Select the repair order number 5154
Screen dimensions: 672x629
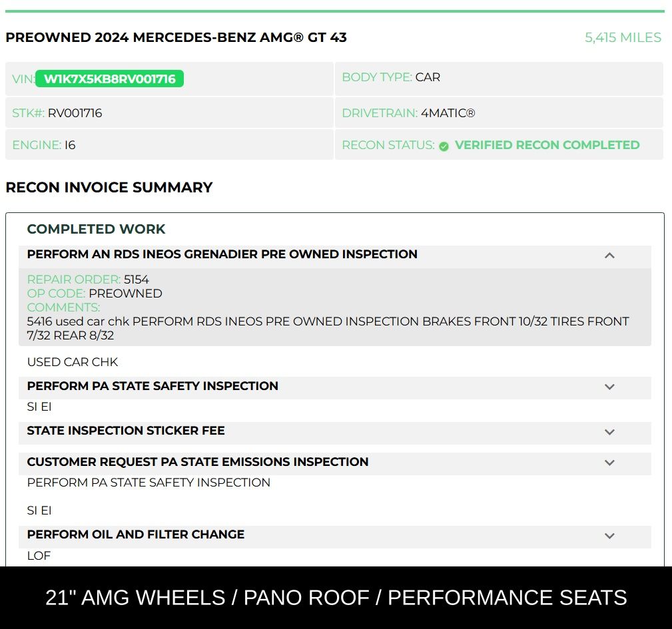[x=137, y=280]
